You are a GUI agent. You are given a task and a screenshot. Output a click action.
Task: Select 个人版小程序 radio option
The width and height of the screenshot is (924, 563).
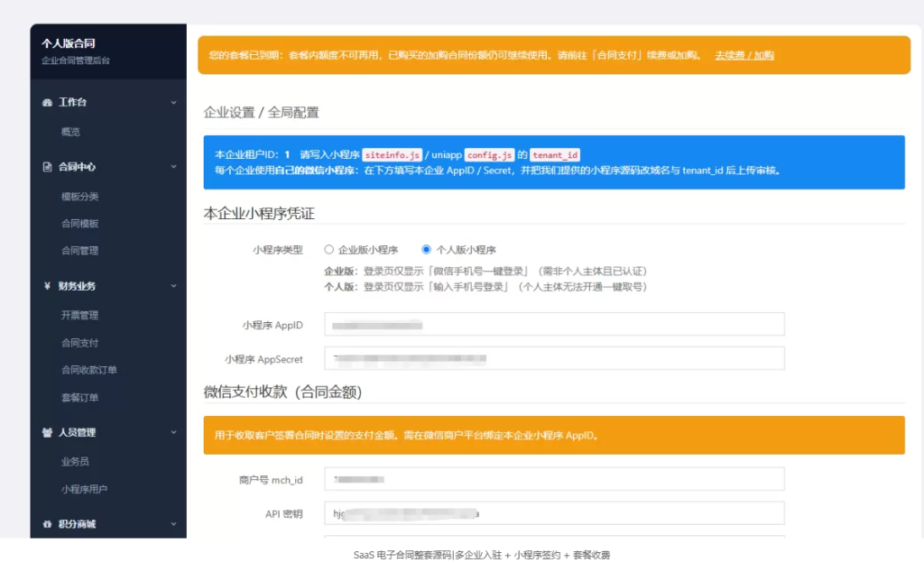pyautogui.click(x=426, y=250)
